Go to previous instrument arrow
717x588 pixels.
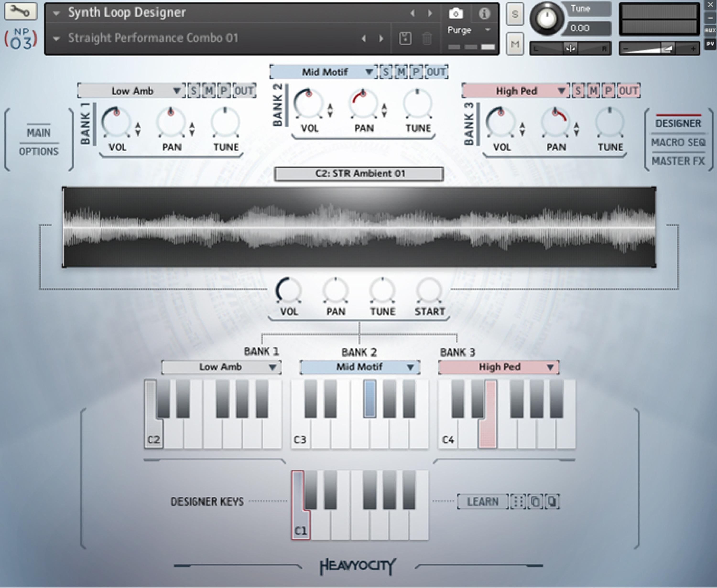coord(413,13)
